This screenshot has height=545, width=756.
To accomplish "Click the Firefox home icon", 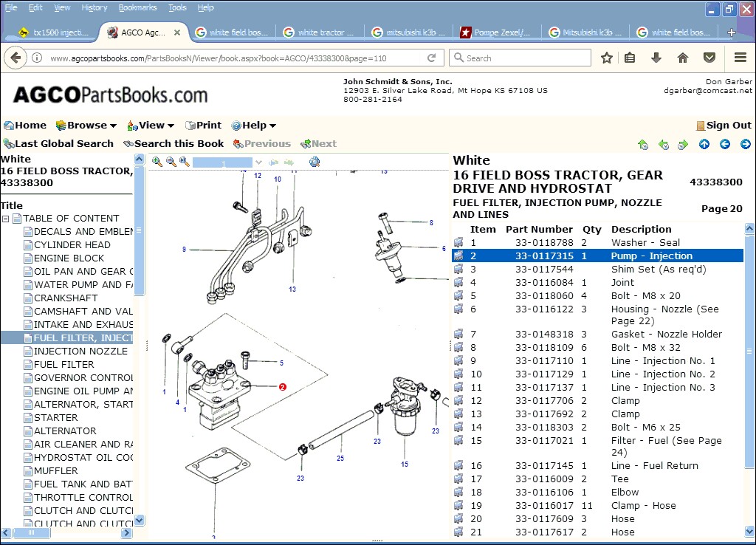I will (683, 58).
